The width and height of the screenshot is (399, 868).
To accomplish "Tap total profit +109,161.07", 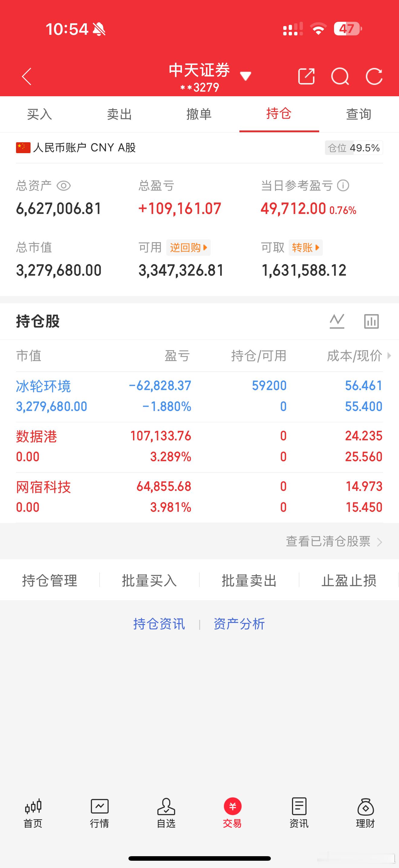I will tap(180, 209).
